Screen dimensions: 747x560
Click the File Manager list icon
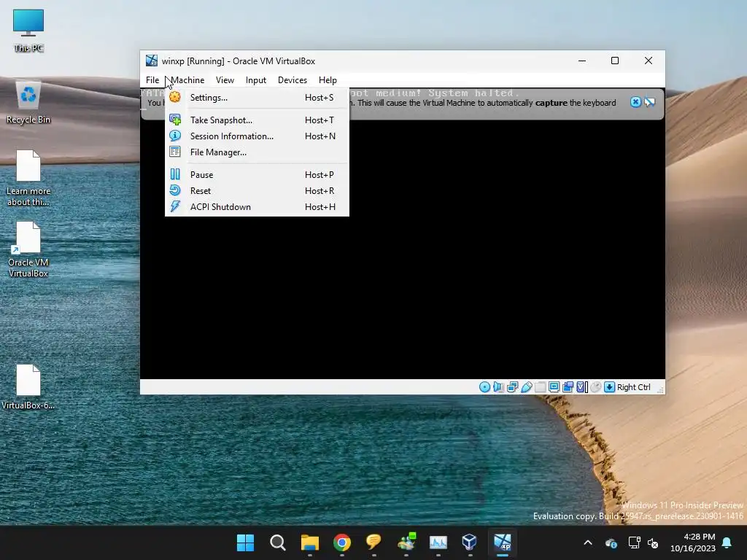(x=175, y=152)
